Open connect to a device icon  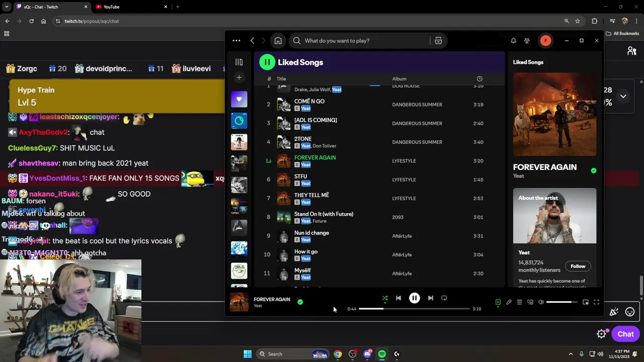[530, 302]
